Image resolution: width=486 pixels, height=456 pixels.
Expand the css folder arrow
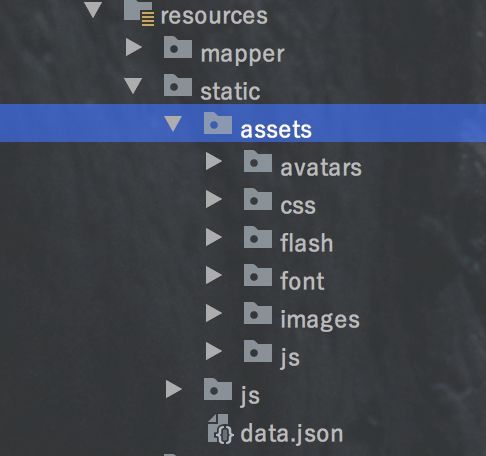pyautogui.click(x=214, y=199)
